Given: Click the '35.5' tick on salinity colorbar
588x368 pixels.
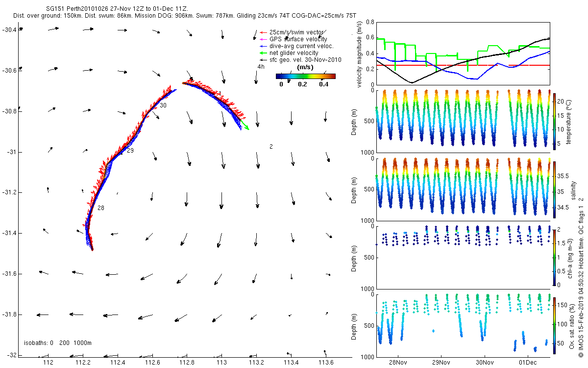Looking at the screenshot, I should pos(564,176).
